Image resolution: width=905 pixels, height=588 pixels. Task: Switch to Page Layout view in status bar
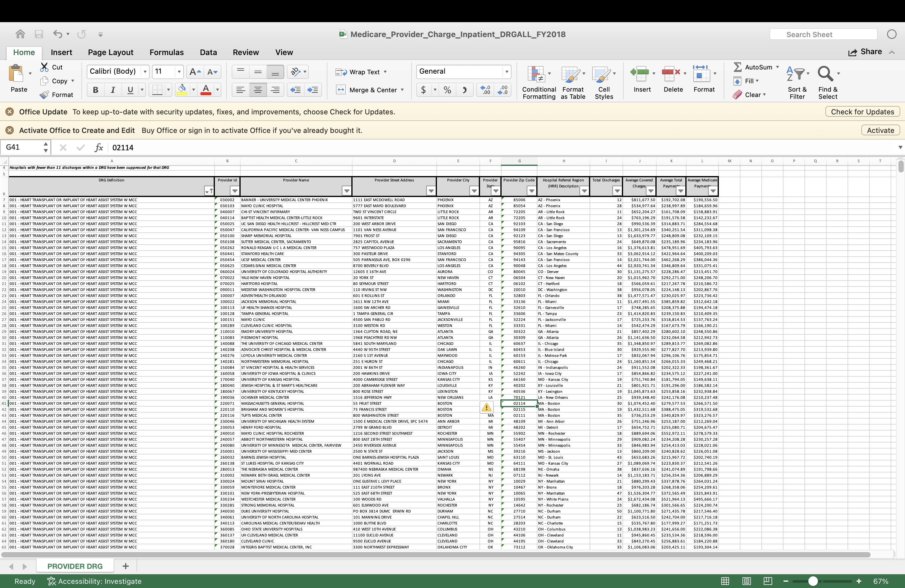746,581
